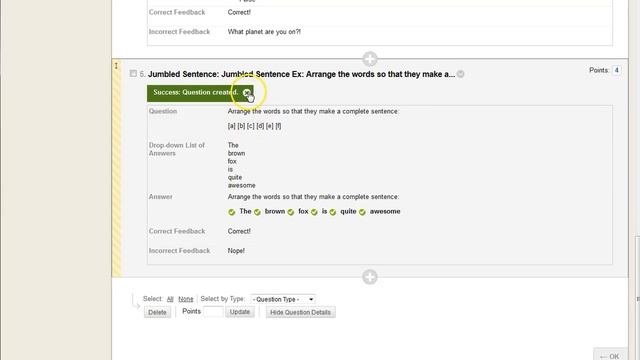Click the 'Nope!' incorrect feedback text

coord(236,251)
